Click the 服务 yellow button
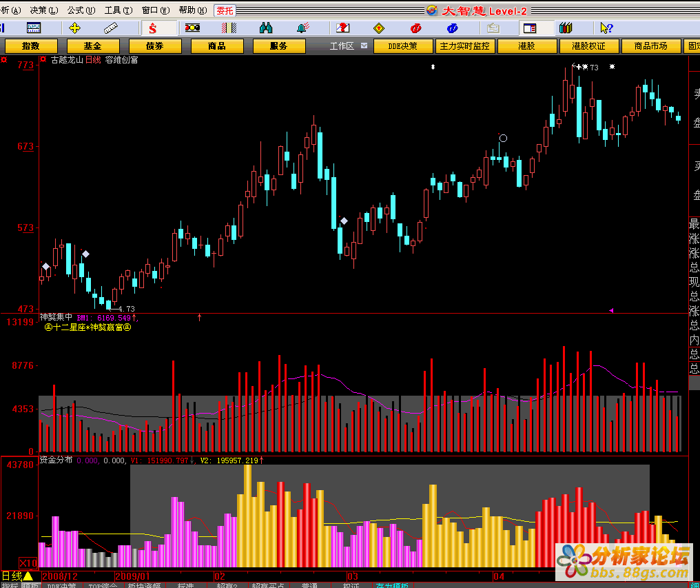Screen dimensions: 700x588 279,46
